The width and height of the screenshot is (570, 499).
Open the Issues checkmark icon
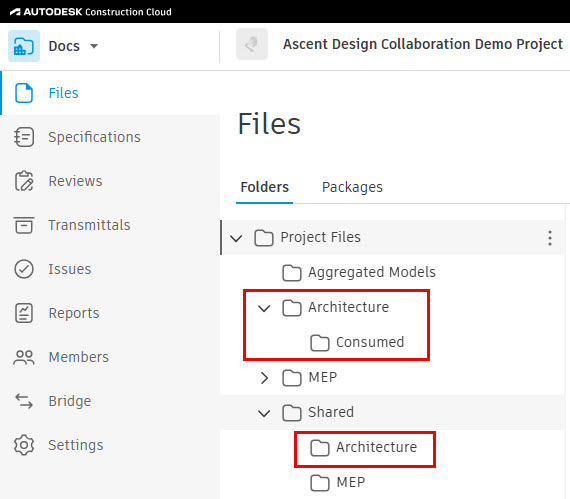pyautogui.click(x=24, y=269)
